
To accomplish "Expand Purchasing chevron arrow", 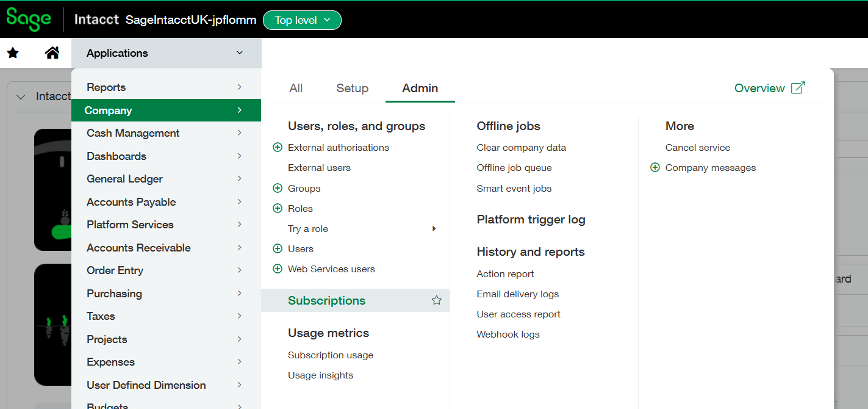I will tap(240, 294).
